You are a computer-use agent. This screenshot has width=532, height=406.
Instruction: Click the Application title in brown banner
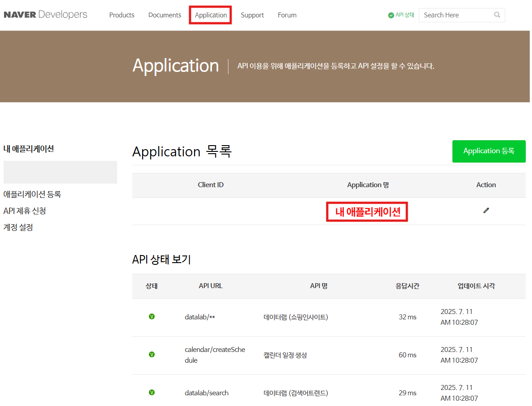(176, 66)
